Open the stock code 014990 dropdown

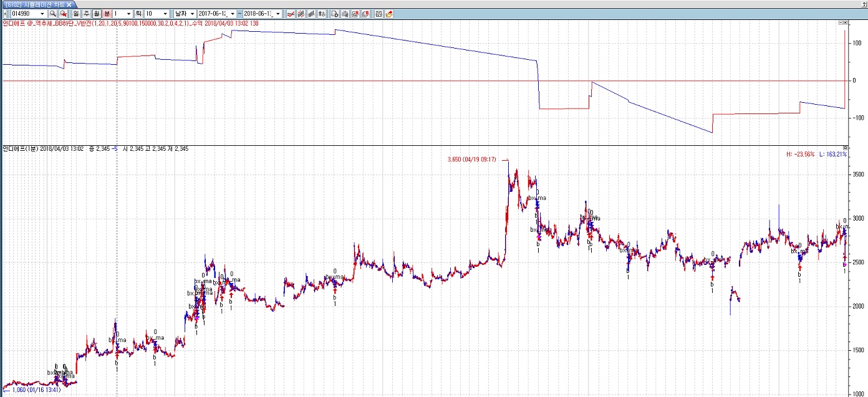(x=42, y=14)
